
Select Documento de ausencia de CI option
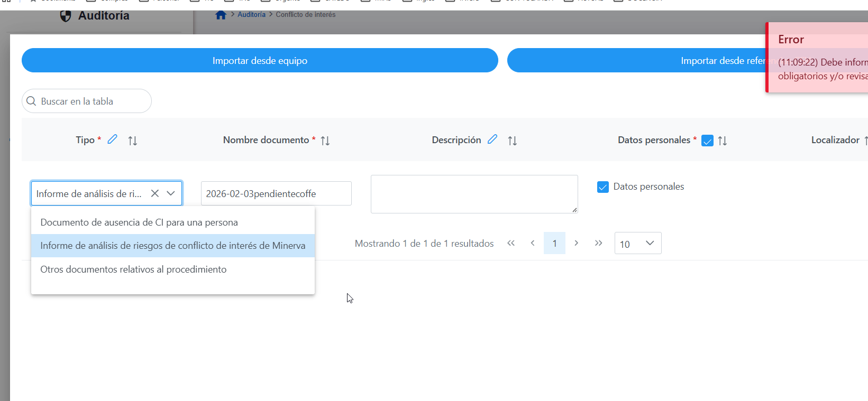(x=173, y=222)
